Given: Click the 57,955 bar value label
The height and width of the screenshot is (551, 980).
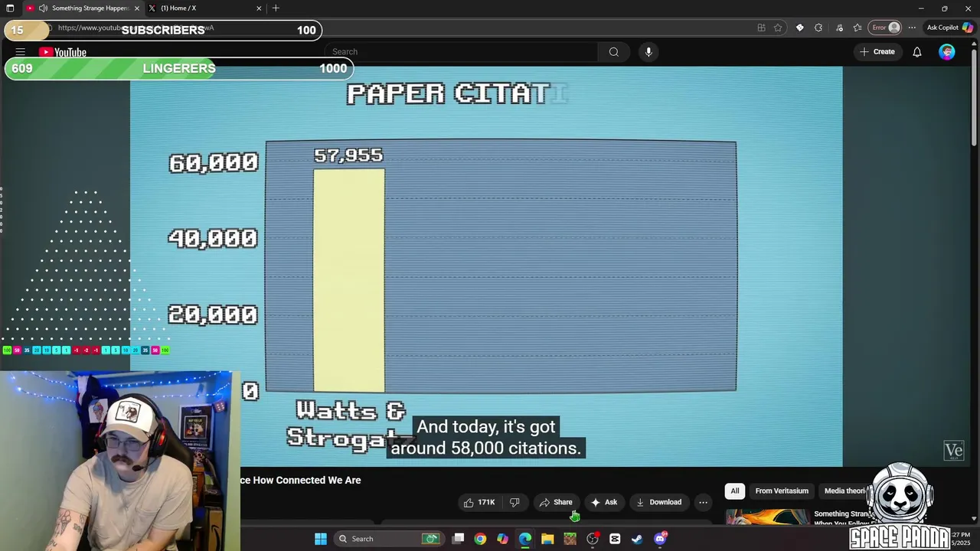Looking at the screenshot, I should (348, 155).
